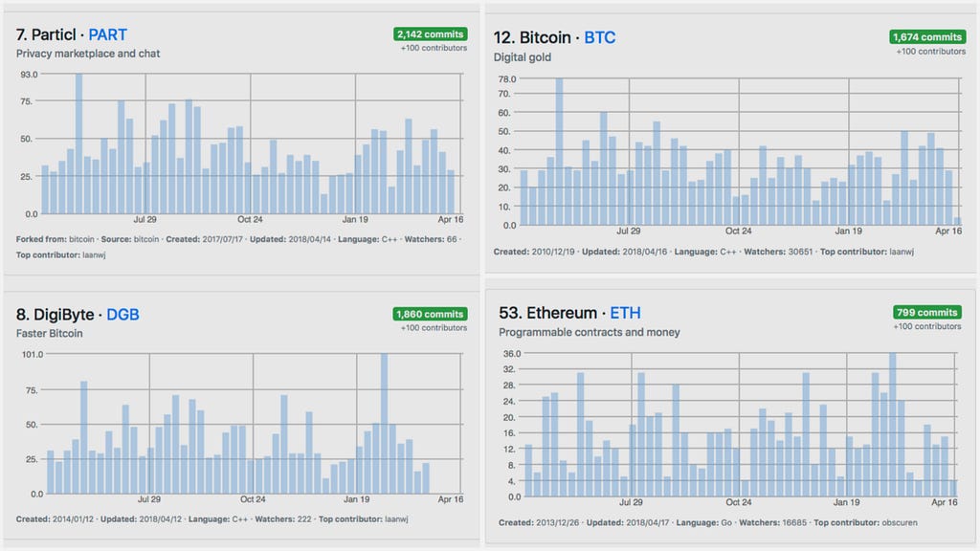
Task: Click 'Programmable contracts and money' description
Action: tap(590, 332)
